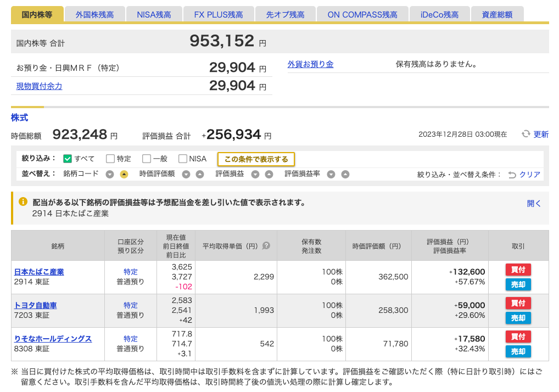The image size is (559, 392).
Task: Check the NISA filter checkbox
Action: pyautogui.click(x=183, y=159)
